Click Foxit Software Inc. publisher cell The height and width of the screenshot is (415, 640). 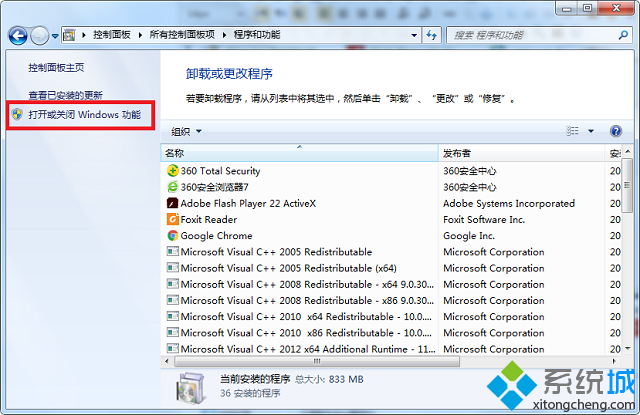484,220
